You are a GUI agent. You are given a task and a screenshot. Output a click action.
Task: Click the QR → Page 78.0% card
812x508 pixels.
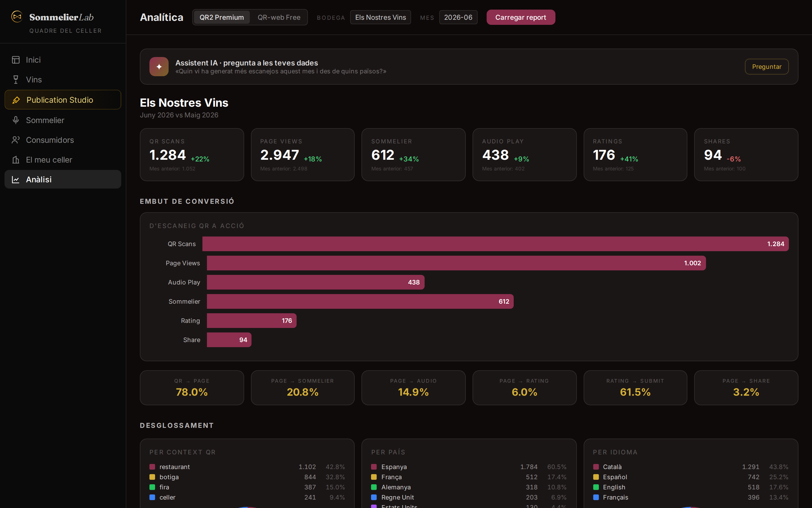[192, 388]
